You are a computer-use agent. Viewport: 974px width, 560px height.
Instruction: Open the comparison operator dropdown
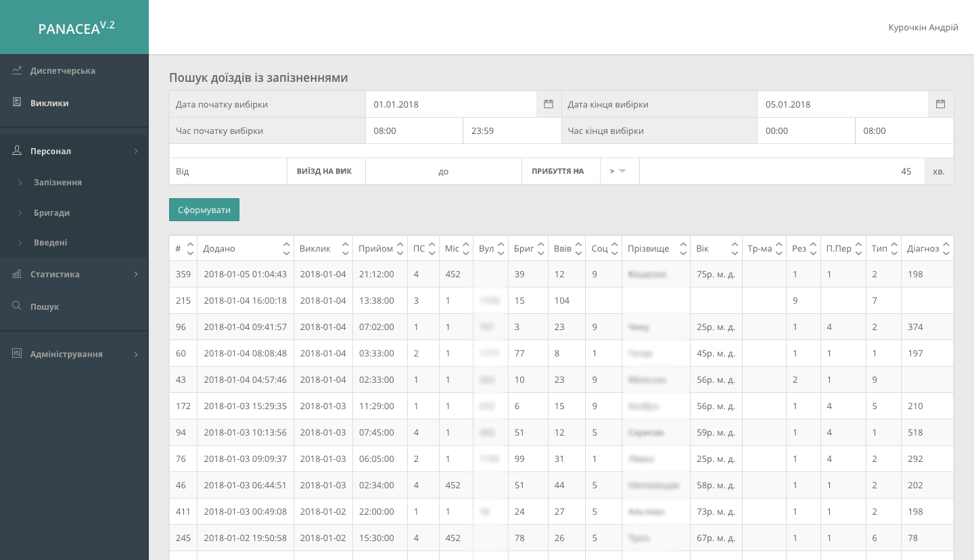620,171
